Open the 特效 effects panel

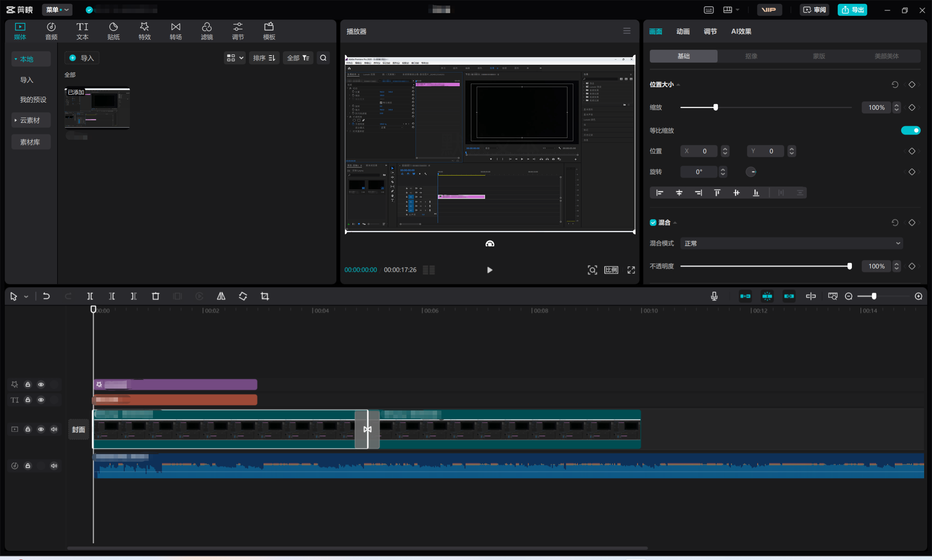(144, 31)
